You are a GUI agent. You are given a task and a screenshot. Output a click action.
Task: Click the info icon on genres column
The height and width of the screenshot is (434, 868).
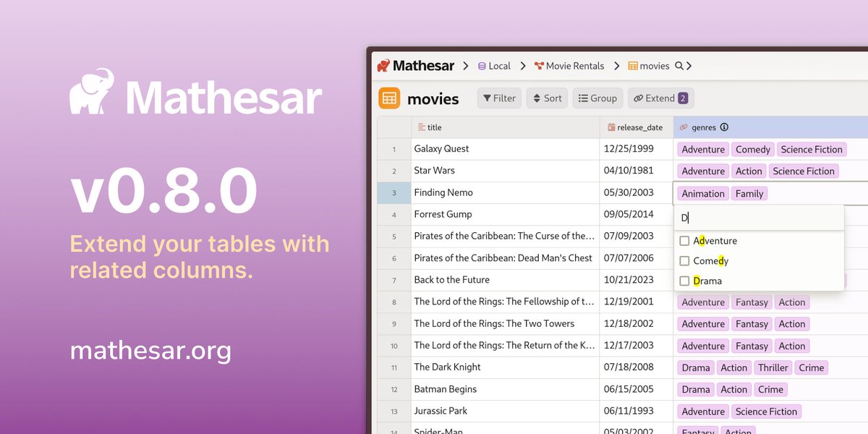[x=724, y=127]
